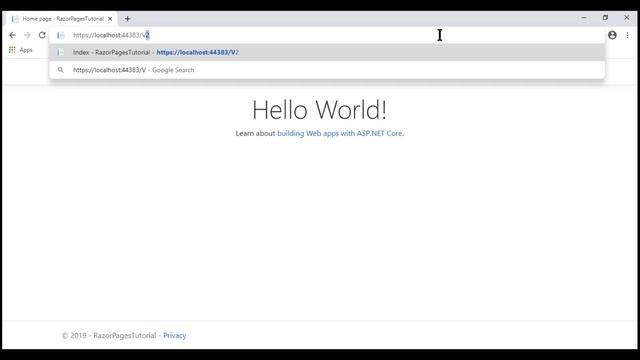The width and height of the screenshot is (640, 360).
Task: Go back to the previous page
Action: pyautogui.click(x=12, y=35)
